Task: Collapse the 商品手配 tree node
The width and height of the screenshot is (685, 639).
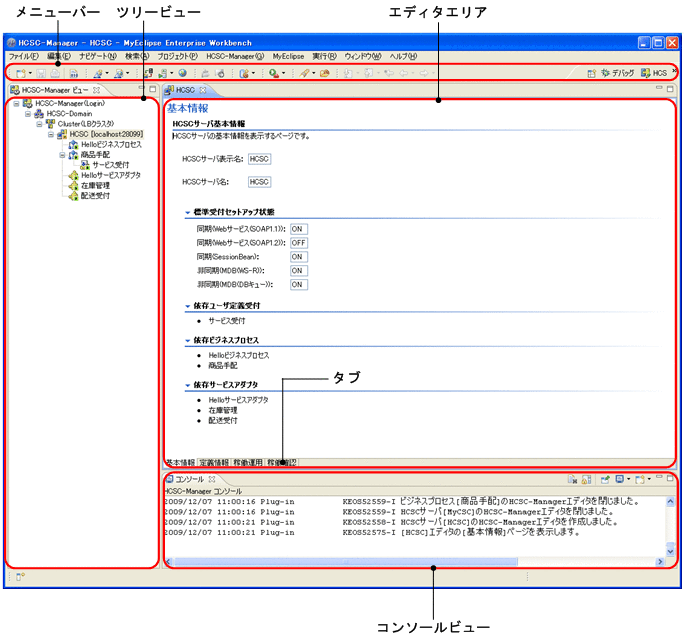Action: [62, 155]
